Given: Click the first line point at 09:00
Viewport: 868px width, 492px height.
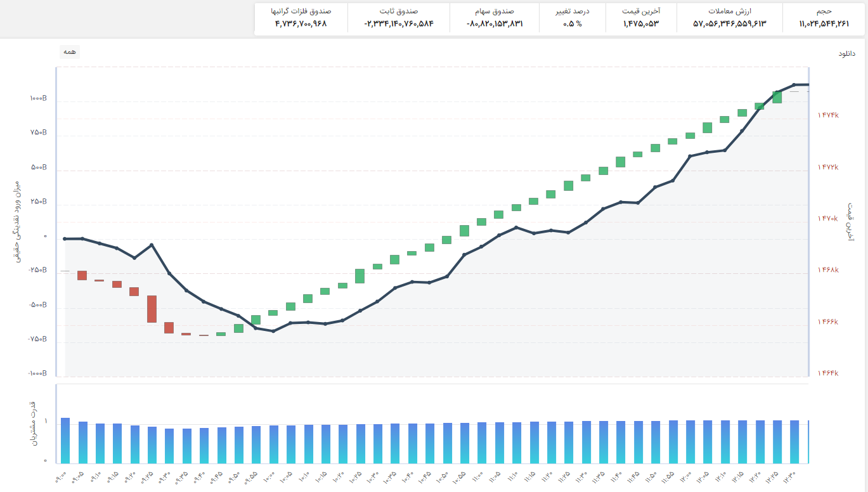Looking at the screenshot, I should point(65,239).
